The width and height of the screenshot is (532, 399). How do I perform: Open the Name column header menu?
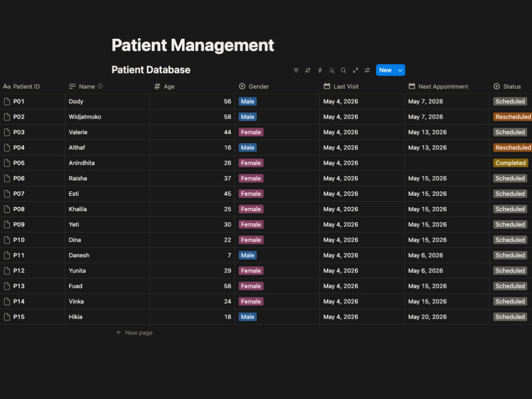point(82,87)
